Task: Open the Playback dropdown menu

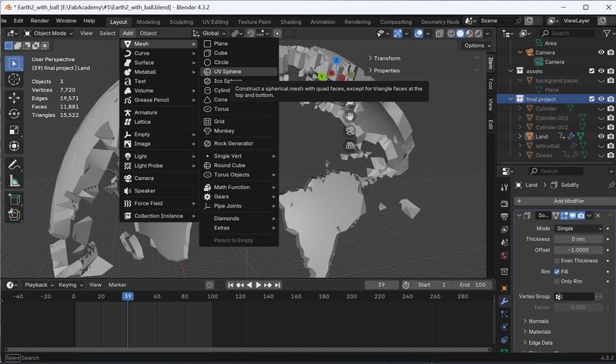Action: (39, 285)
